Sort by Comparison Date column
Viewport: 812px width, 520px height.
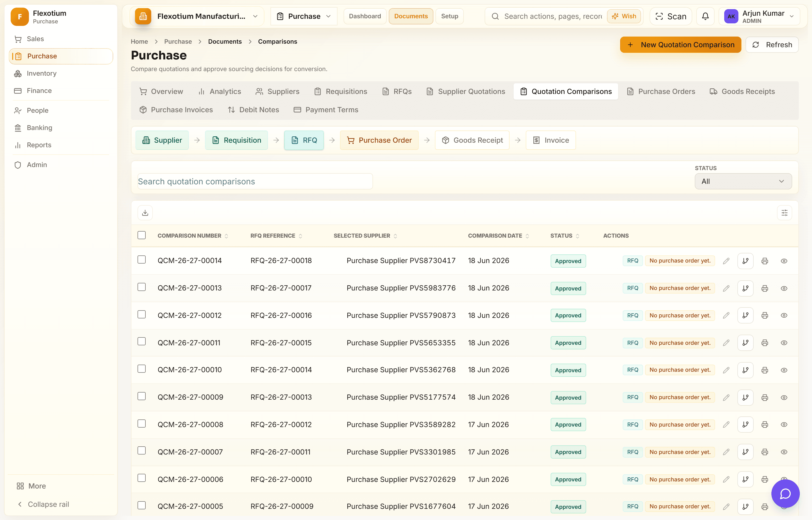[x=498, y=236]
